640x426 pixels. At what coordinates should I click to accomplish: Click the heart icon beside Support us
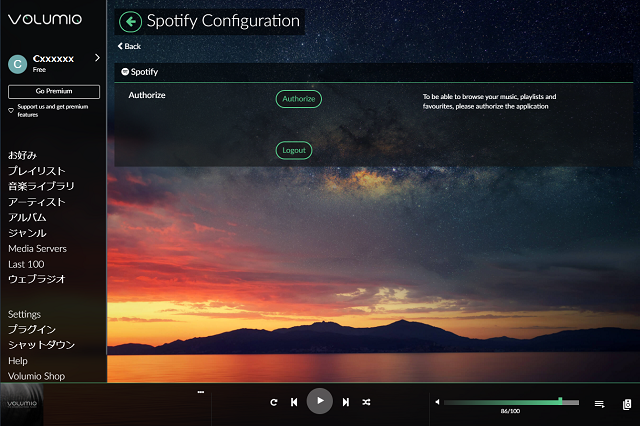point(11,111)
